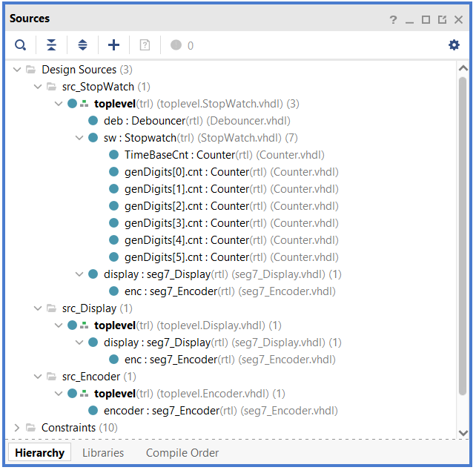Click the blue dot beside encoder : seg7_Encoder
Viewport: 476px width, 473px height.
coord(93,411)
